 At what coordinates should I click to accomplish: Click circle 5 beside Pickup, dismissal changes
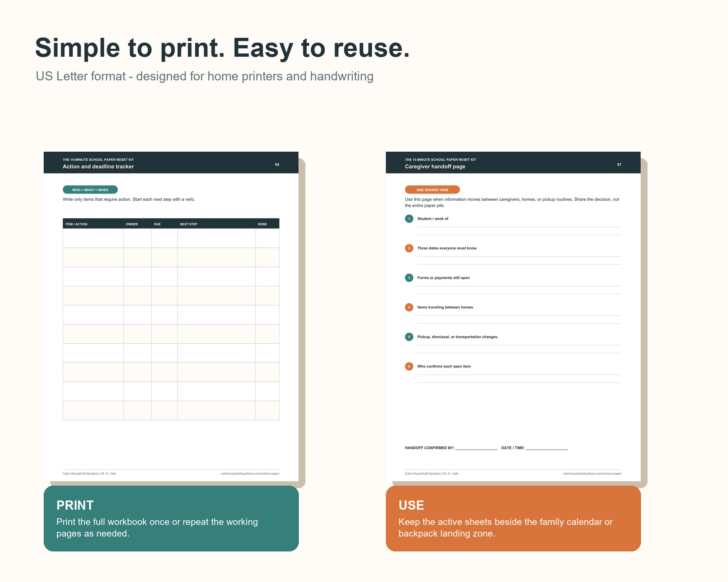[x=409, y=337]
